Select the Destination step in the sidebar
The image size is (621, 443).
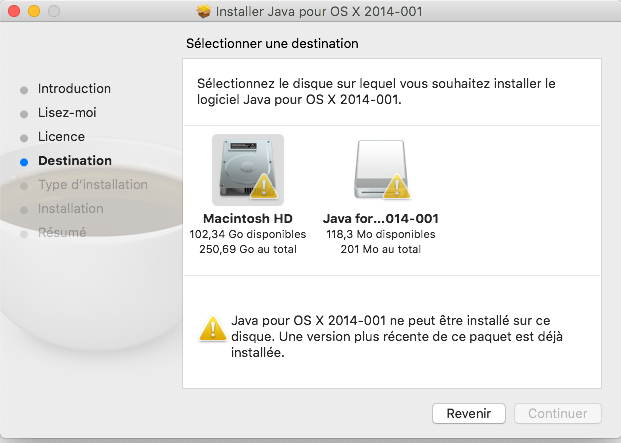point(75,161)
